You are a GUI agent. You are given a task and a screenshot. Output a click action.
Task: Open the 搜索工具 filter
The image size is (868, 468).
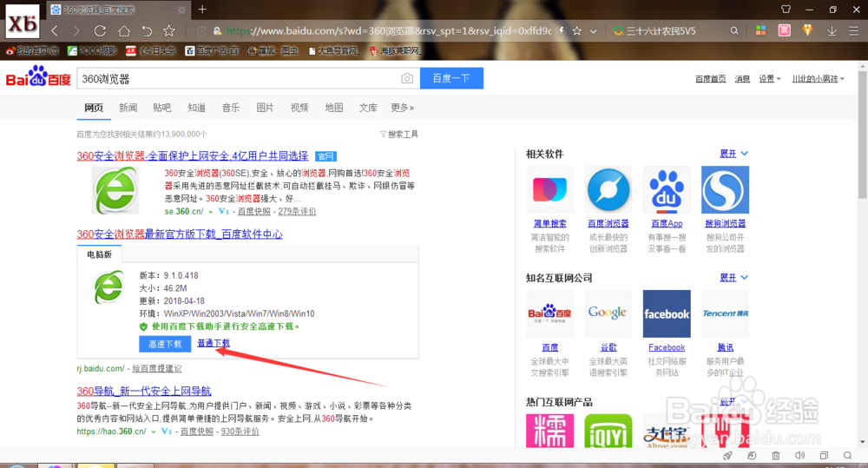(x=399, y=134)
